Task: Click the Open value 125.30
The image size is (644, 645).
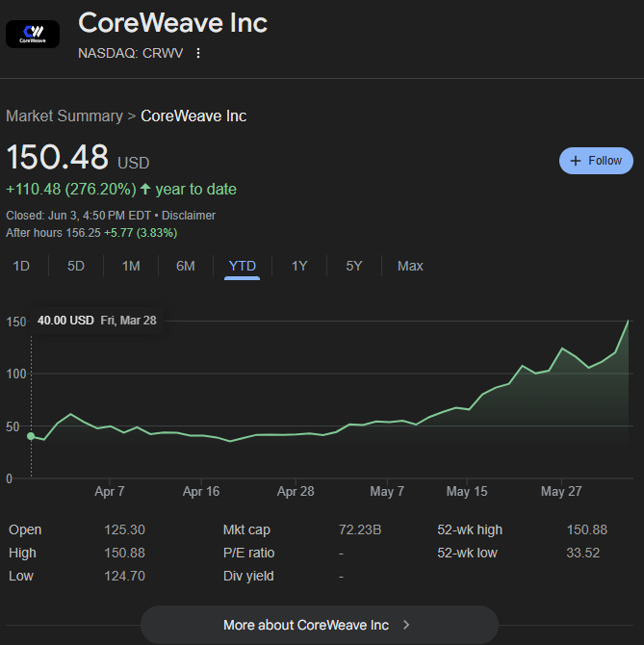Action: [x=124, y=529]
